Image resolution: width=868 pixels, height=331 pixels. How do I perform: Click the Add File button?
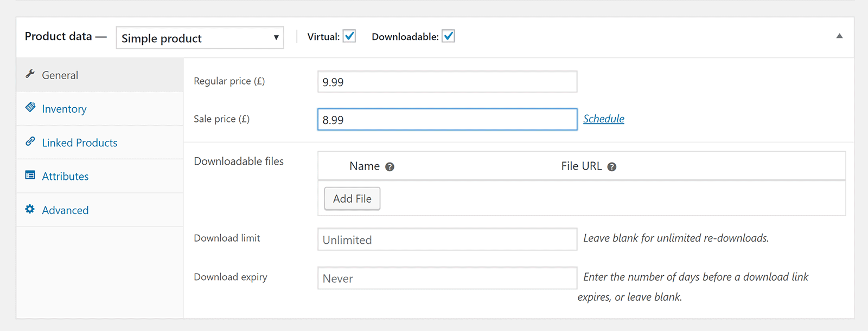point(352,199)
